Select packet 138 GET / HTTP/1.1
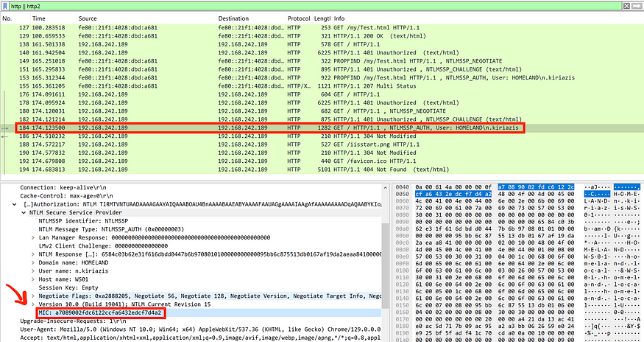Screen dimensions: 644x342 322,44
